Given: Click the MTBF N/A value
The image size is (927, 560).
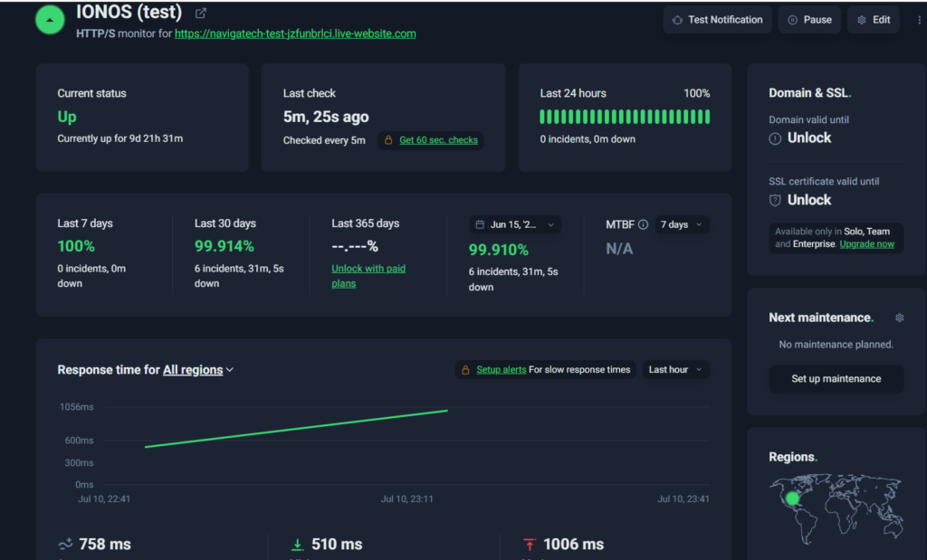Looking at the screenshot, I should (619, 249).
